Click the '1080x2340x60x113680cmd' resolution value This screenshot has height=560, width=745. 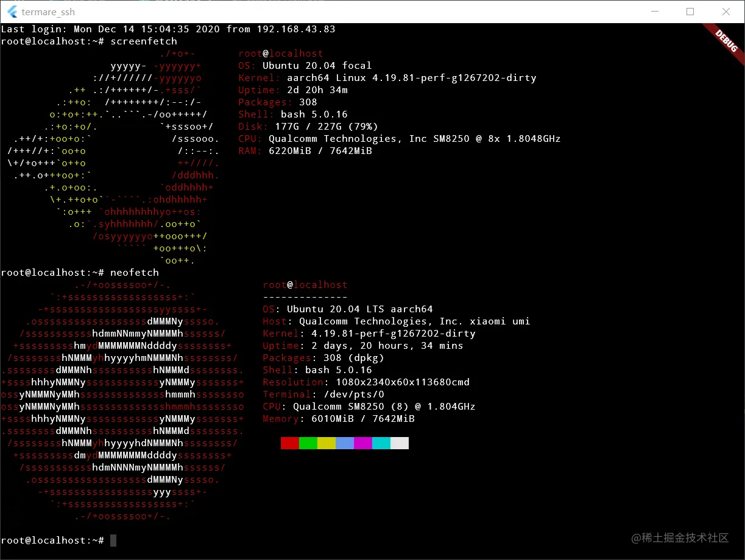pyautogui.click(x=403, y=382)
